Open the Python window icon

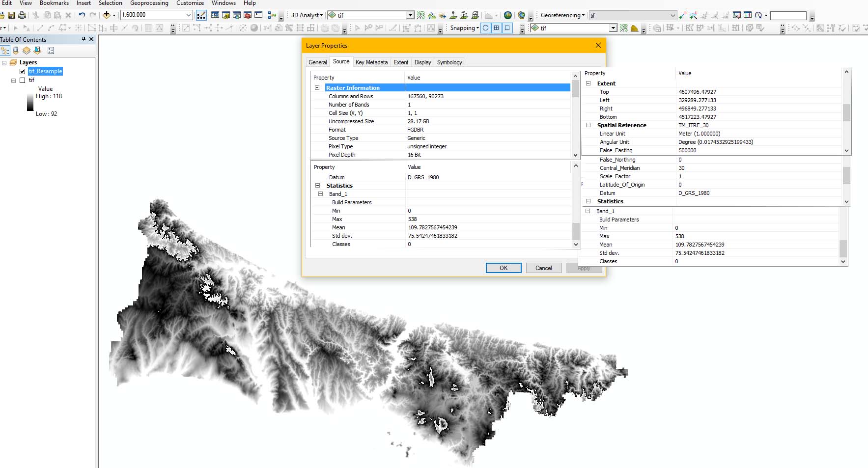258,15
